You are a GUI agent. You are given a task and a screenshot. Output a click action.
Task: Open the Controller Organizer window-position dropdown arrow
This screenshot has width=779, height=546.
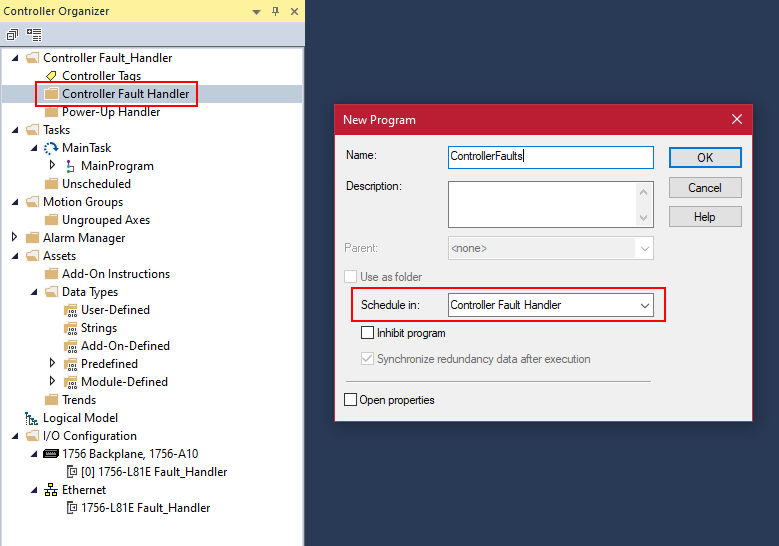point(256,11)
